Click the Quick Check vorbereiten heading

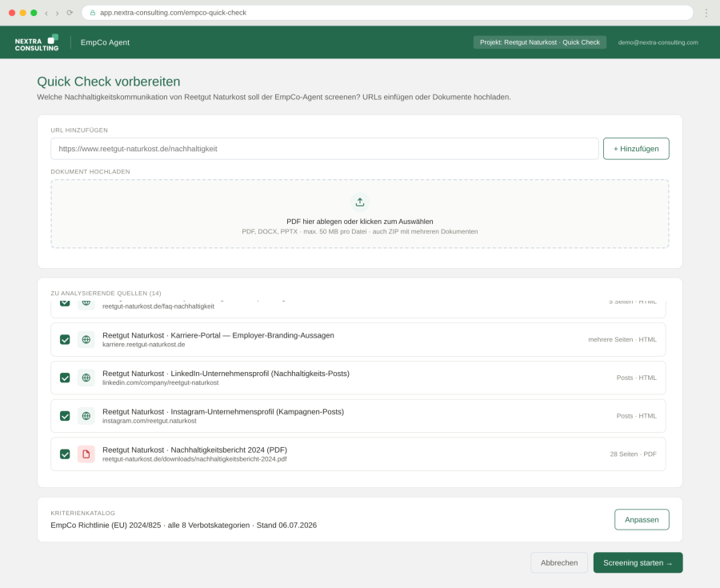tap(108, 82)
